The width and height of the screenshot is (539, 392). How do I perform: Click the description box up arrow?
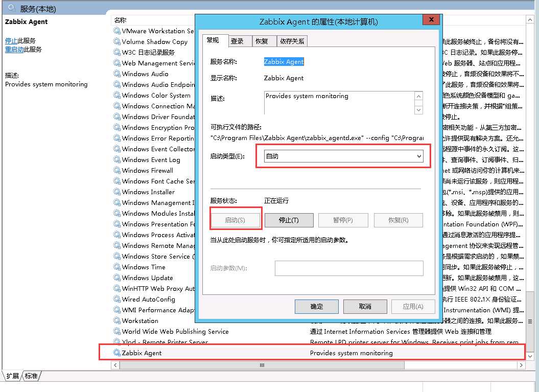coord(418,96)
